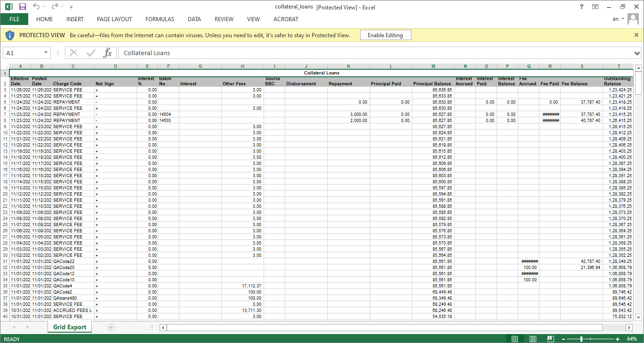Add a new sheet with plus icon
The height and width of the screenshot is (343, 644).
tap(111, 327)
